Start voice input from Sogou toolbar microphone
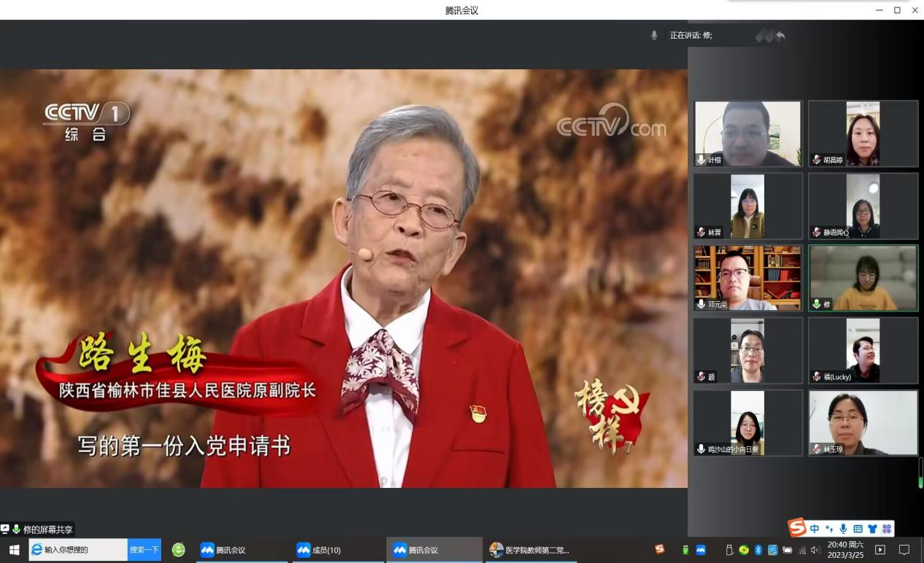This screenshot has width=924, height=563. point(843,529)
